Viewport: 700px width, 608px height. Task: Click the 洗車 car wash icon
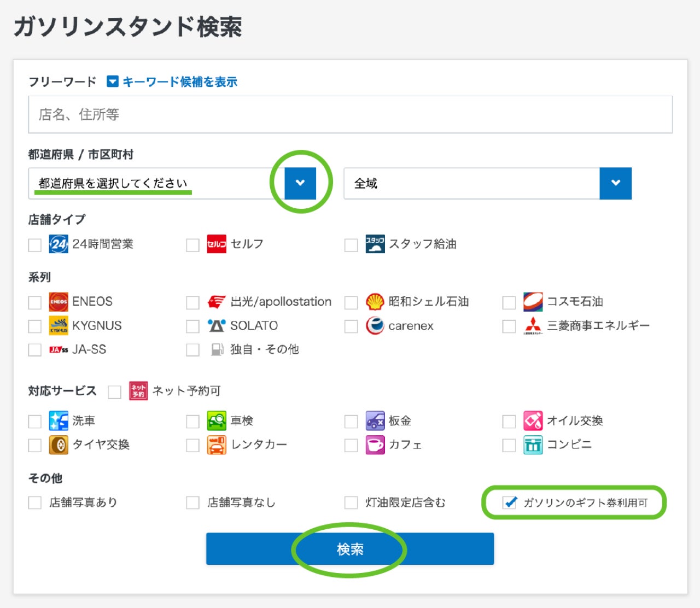tap(59, 421)
